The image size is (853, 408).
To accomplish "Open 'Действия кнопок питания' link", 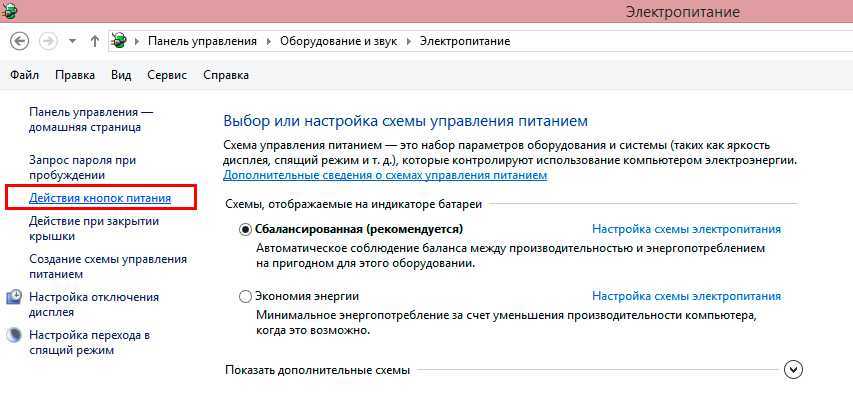I will click(100, 199).
